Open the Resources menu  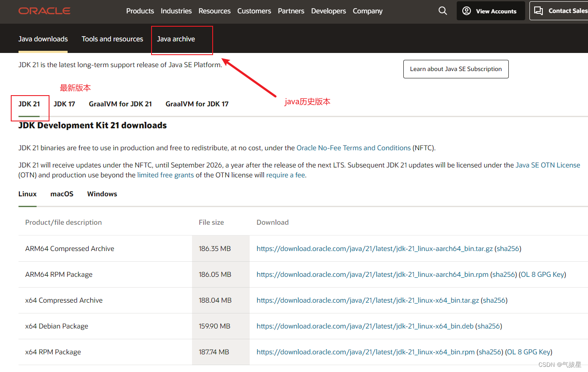[214, 11]
